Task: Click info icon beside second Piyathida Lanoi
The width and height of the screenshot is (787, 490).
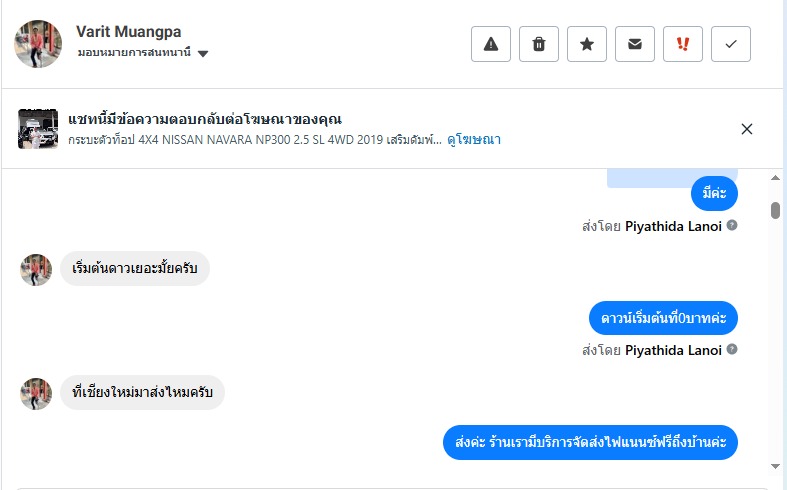Action: 732,349
